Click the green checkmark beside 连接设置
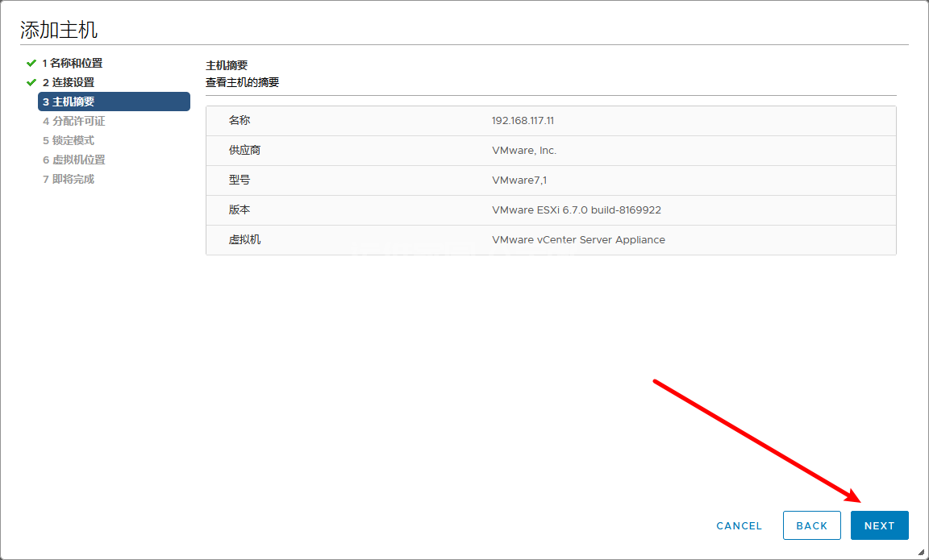Image resolution: width=929 pixels, height=560 pixels. [x=31, y=82]
